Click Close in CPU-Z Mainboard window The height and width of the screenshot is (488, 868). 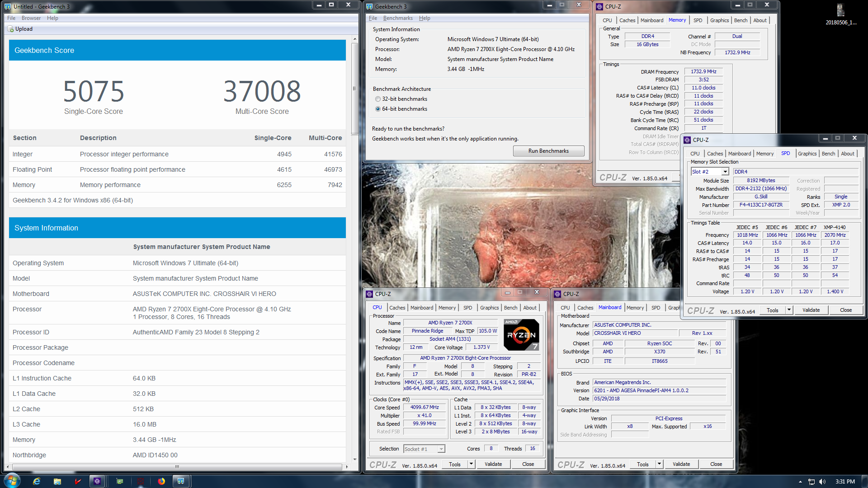point(716,464)
